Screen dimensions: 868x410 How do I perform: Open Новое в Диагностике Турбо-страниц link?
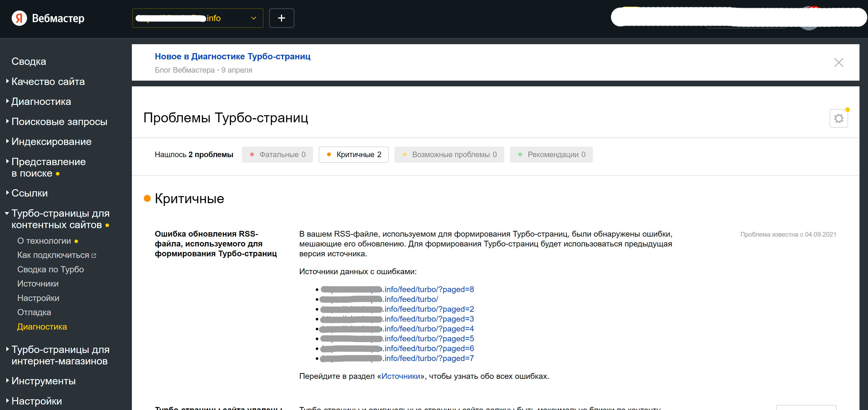coord(233,56)
